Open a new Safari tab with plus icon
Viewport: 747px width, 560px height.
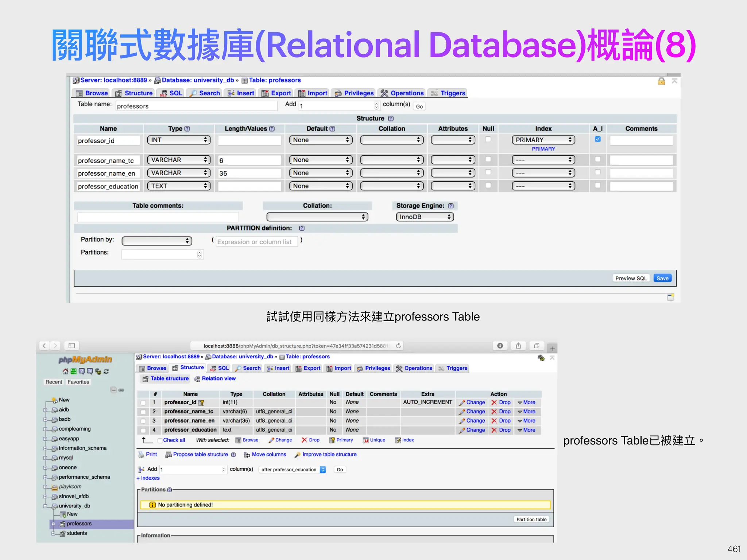[552, 348]
